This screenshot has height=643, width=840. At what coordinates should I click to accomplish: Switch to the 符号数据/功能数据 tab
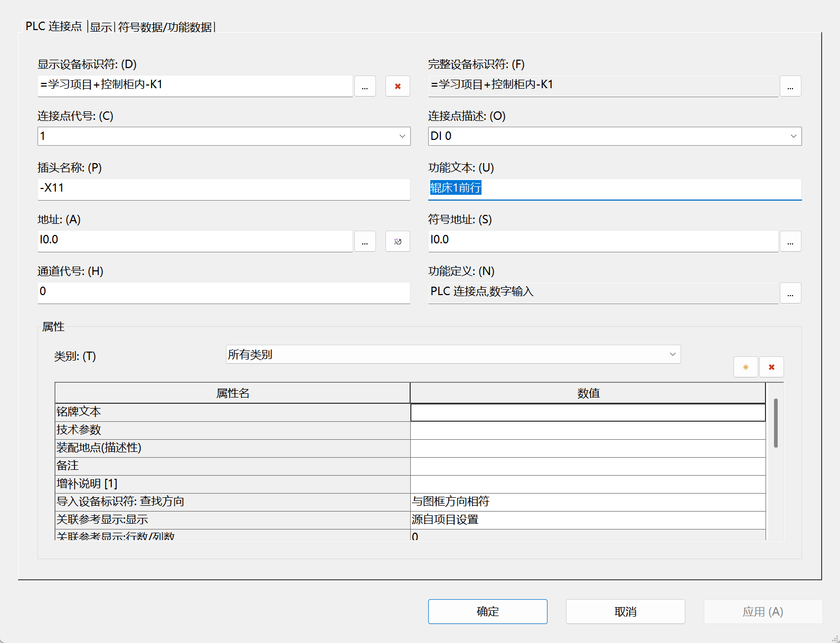click(x=165, y=27)
